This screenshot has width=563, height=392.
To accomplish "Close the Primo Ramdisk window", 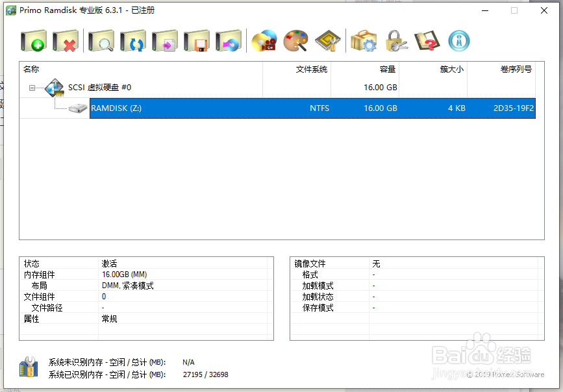I will tap(544, 10).
